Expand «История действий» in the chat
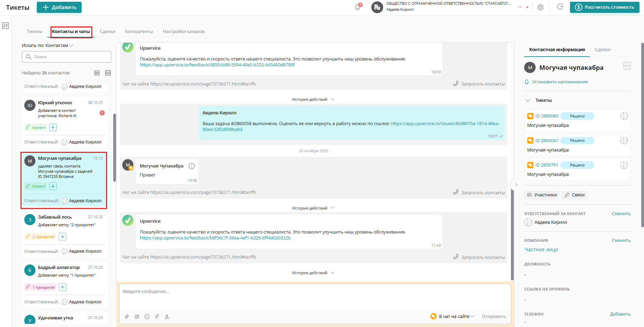Screen dimensions: 644x327 click(313, 99)
